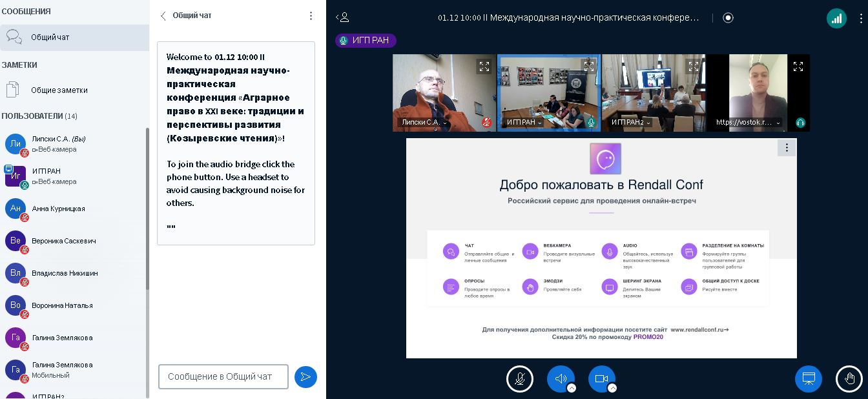868x399 pixels.
Task: Open the chat options three-dot menu
Action: coord(311,15)
